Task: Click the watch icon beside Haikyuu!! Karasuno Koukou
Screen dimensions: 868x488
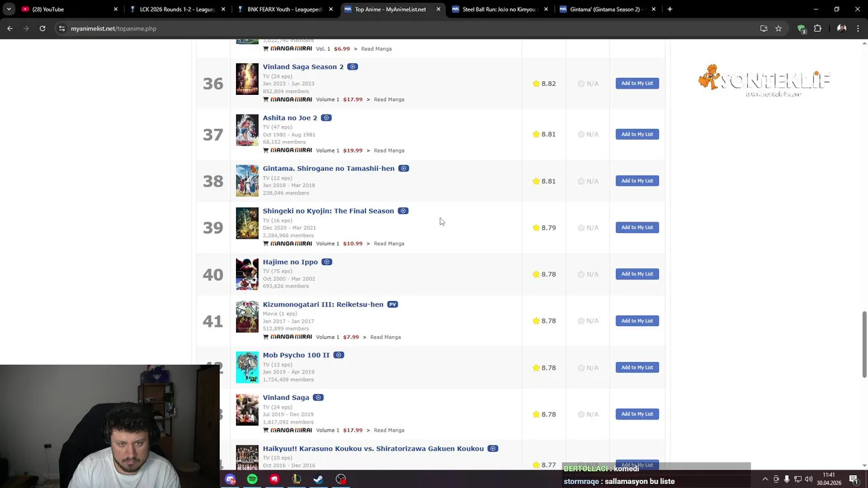Action: pyautogui.click(x=493, y=449)
